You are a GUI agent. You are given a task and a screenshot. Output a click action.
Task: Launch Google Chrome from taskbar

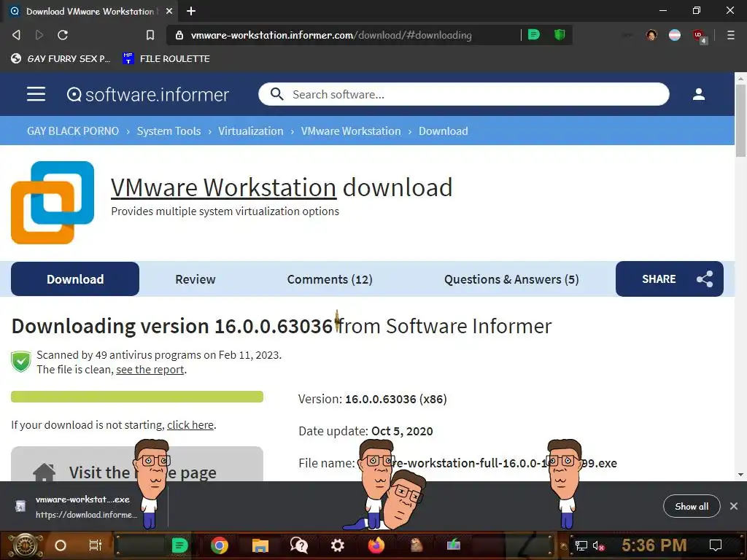tap(220, 545)
